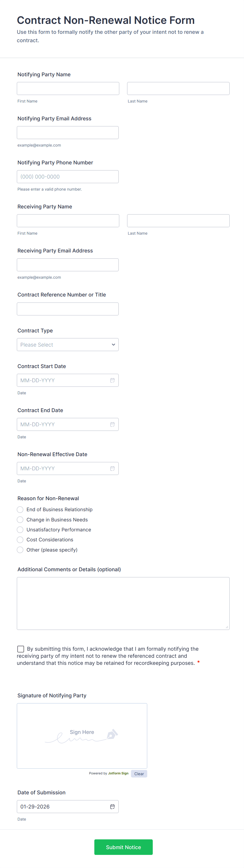Click the Additional Comments text area
244x868 pixels.
tap(123, 603)
